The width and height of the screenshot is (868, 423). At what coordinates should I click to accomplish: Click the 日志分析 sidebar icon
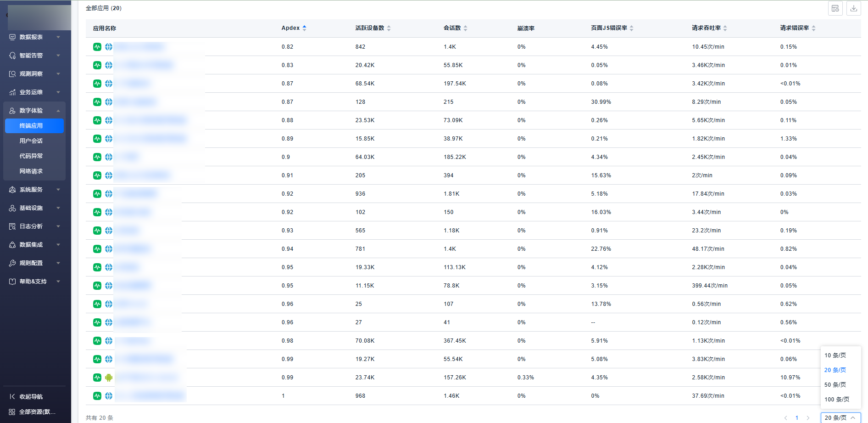[12, 226]
